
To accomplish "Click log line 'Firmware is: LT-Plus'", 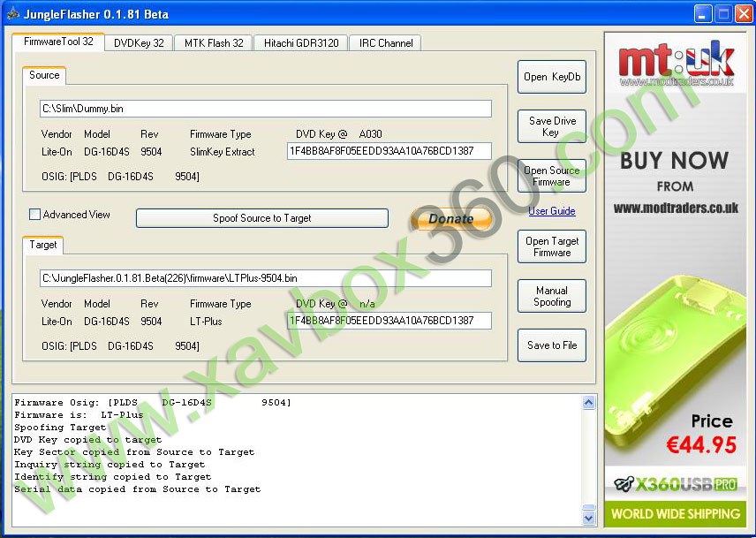I will [x=79, y=414].
